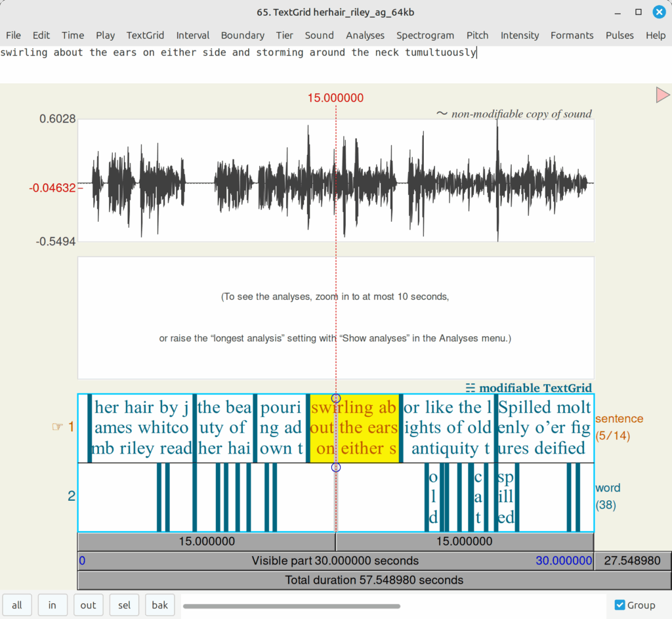Minimize the TextGrid editor window
This screenshot has width=672, height=619.
click(x=618, y=12)
